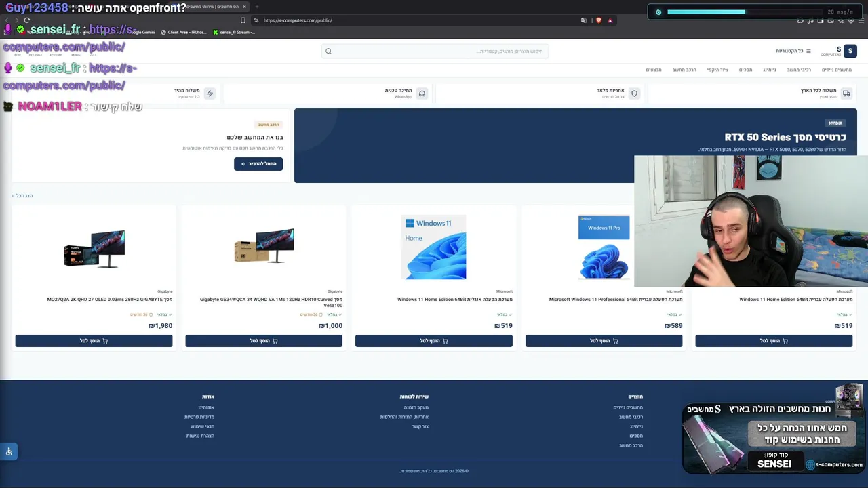The height and width of the screenshot is (488, 868).
Task: Open the footer link מדיניות פרטיות
Action: click(199, 417)
